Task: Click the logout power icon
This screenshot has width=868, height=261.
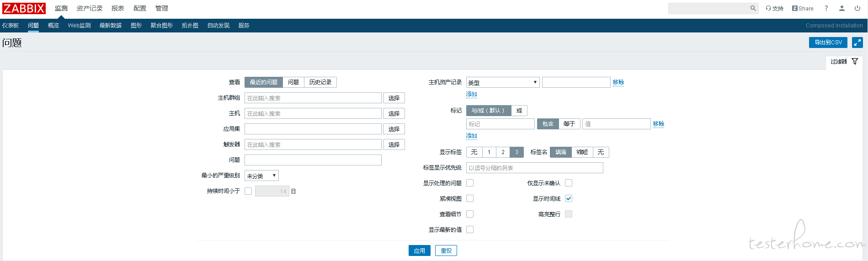Action: 857,8
